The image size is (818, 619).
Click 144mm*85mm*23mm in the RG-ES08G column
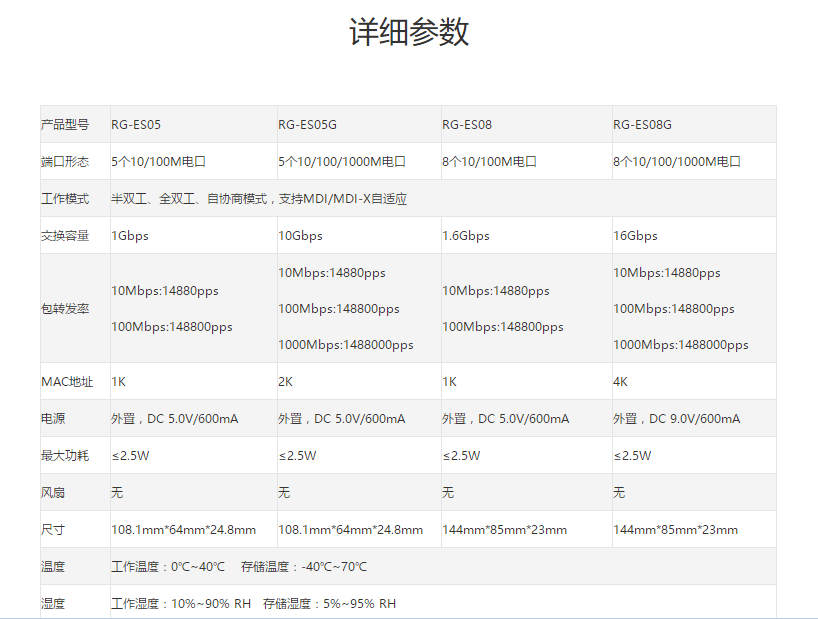point(676,530)
